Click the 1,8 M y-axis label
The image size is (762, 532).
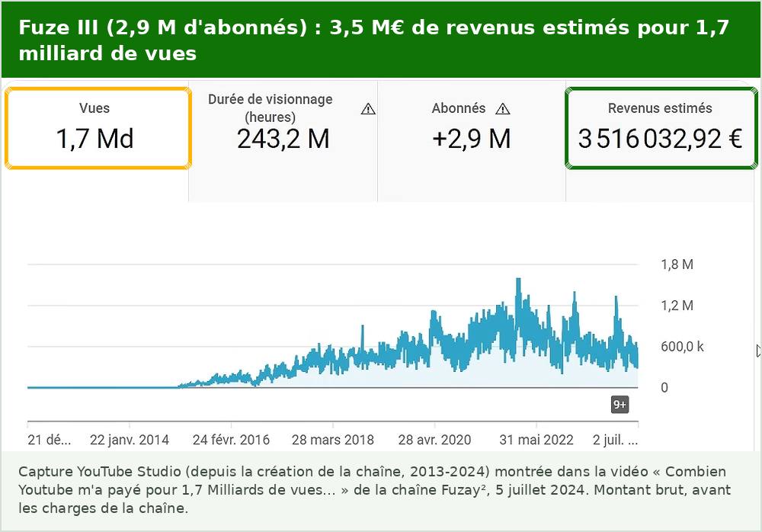[677, 264]
